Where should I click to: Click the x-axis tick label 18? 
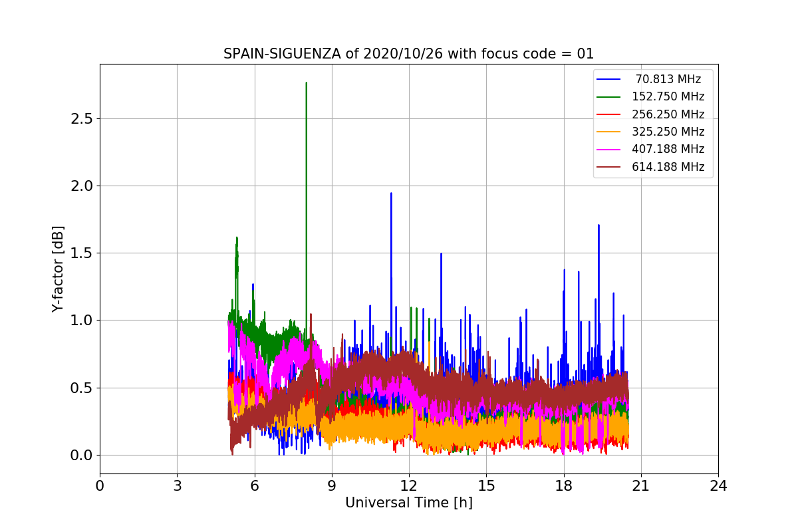[x=563, y=486]
